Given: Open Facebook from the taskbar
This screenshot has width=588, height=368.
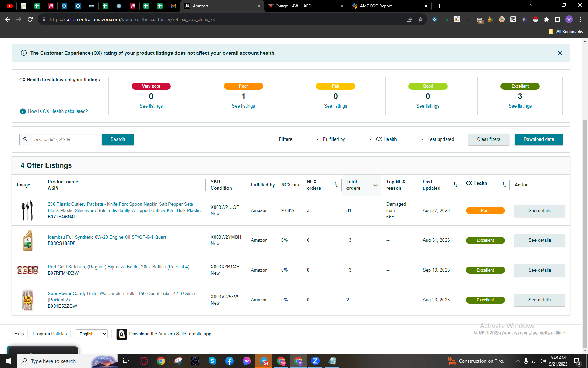Looking at the screenshot, I should point(230,361).
